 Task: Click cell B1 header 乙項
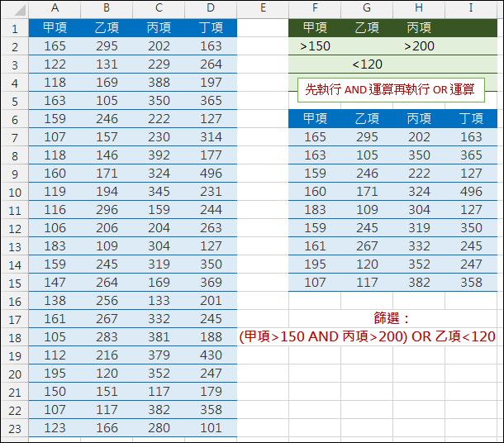pos(107,28)
